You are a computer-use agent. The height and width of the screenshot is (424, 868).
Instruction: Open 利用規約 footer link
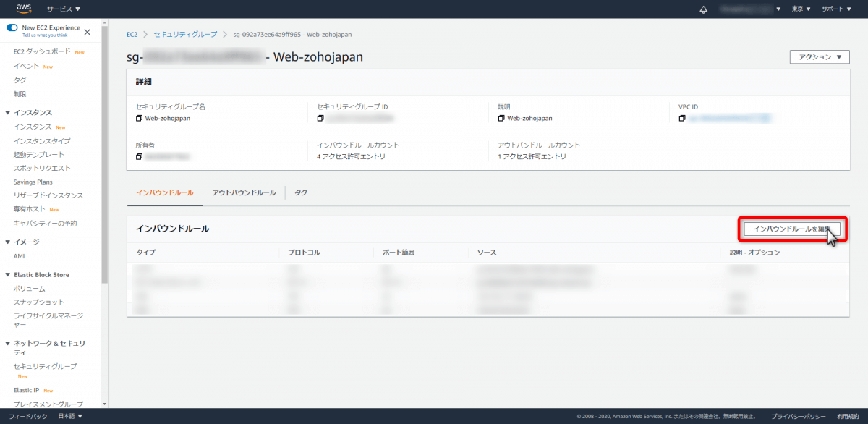[848, 416]
